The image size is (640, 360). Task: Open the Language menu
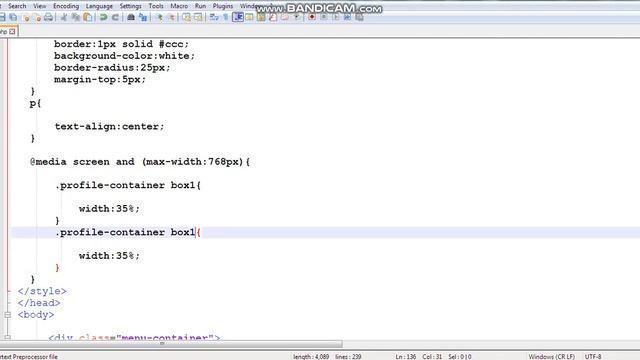(x=99, y=6)
